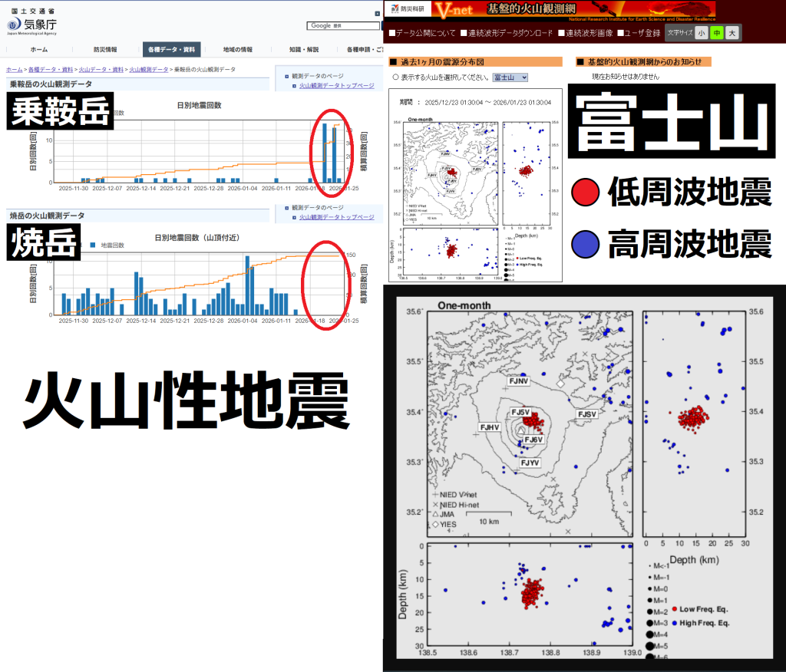Open the 地域の情報 navigation tab
786x672 pixels.
point(237,49)
